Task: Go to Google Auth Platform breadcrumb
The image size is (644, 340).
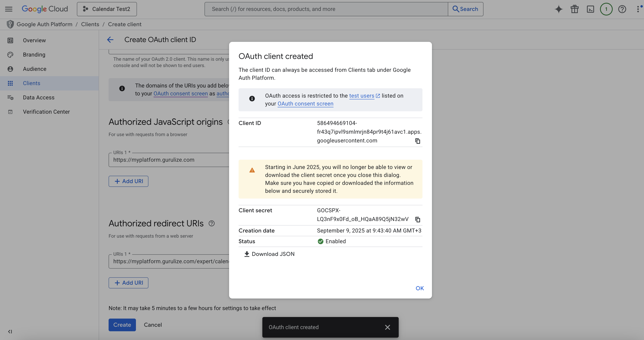Action: tap(45, 24)
